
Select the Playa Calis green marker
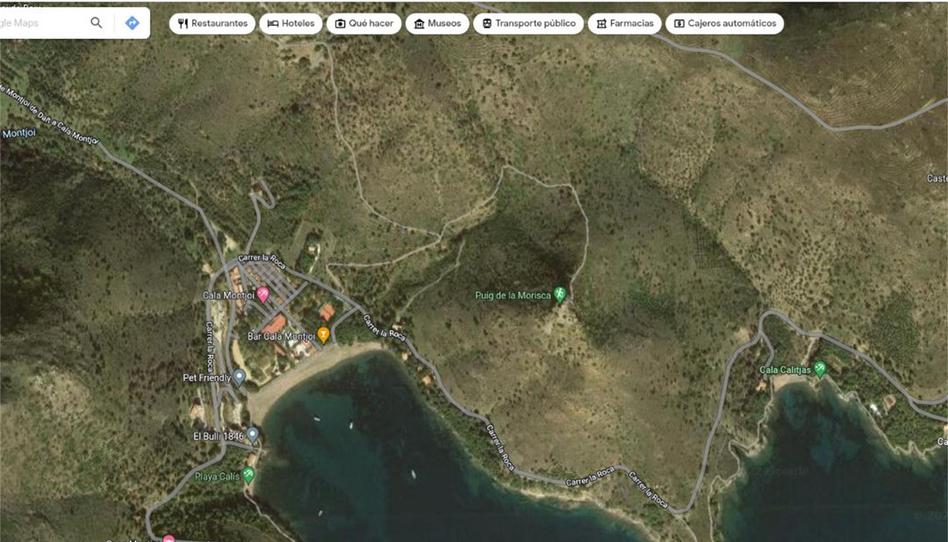click(x=249, y=475)
